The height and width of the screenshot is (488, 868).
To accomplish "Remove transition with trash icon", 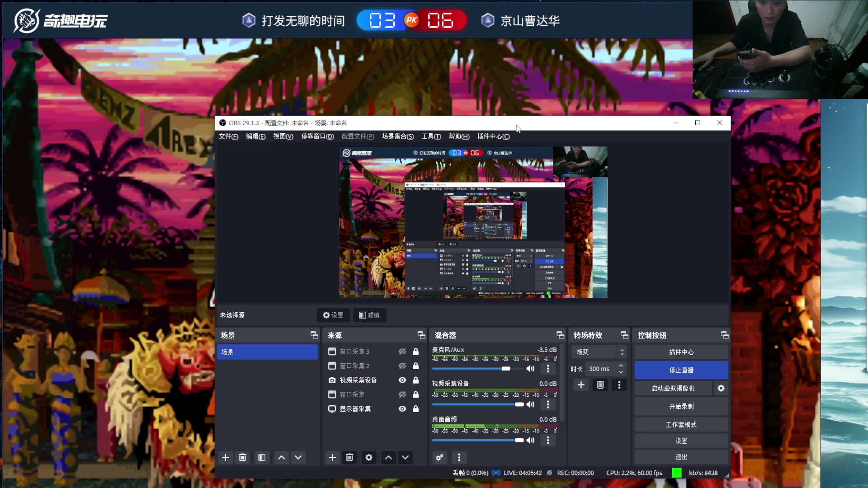I will click(x=600, y=385).
